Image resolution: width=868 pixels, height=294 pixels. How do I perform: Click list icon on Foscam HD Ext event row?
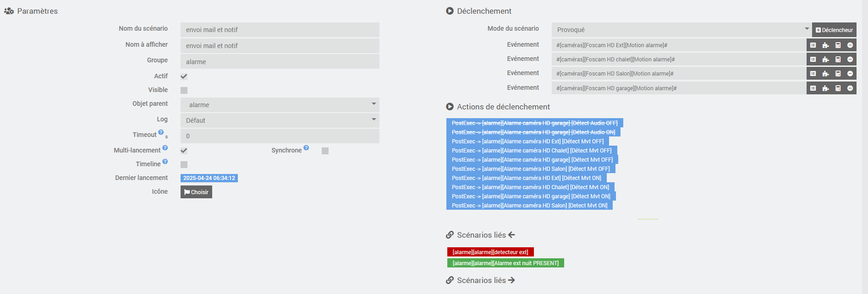coord(813,45)
